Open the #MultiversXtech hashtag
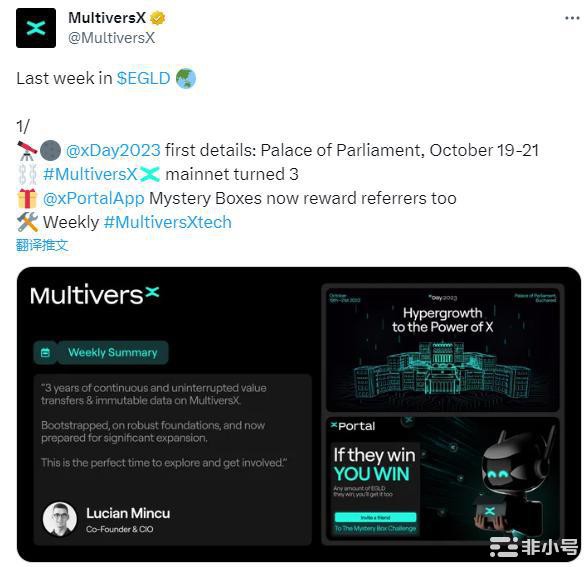586x567 pixels. pyautogui.click(x=167, y=222)
